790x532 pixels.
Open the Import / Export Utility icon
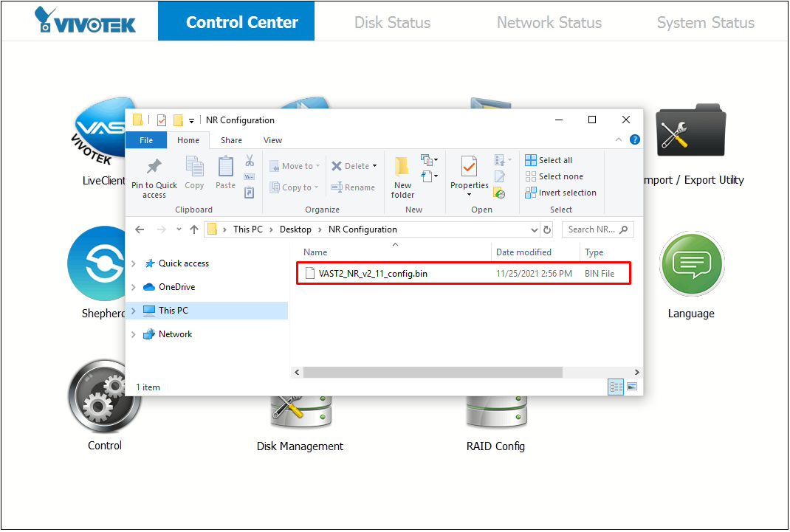click(691, 131)
